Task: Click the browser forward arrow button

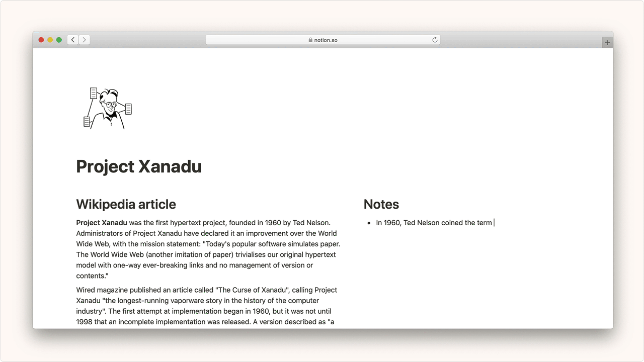Action: 85,40
